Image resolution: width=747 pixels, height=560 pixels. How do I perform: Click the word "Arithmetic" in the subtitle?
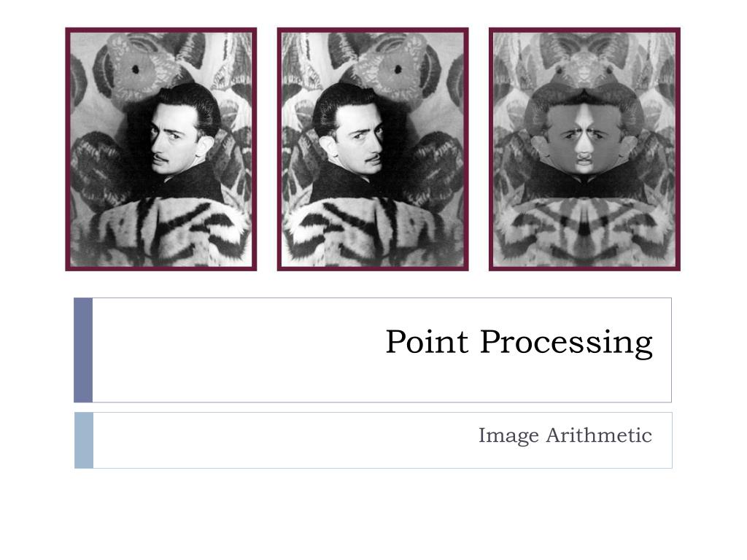pyautogui.click(x=599, y=435)
